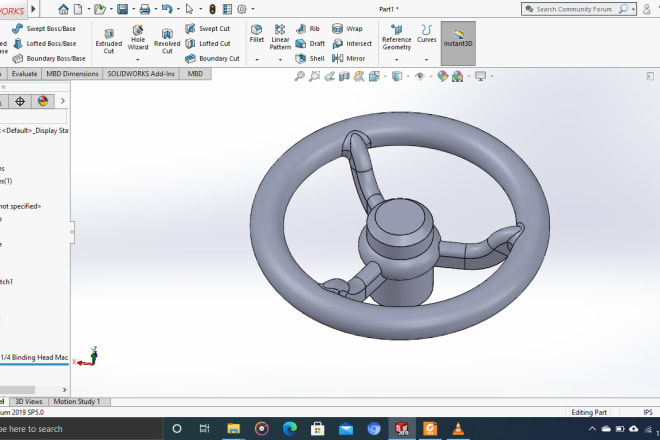The image size is (660, 440).
Task: Add a Rib feature
Action: coord(308,29)
